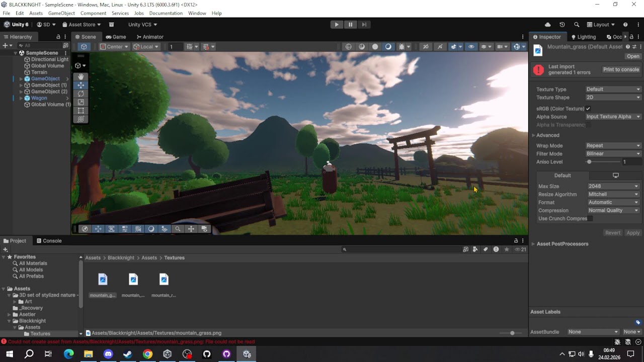644x362 pixels.
Task: Select the Move tool in scene toolbar
Action: click(x=80, y=85)
